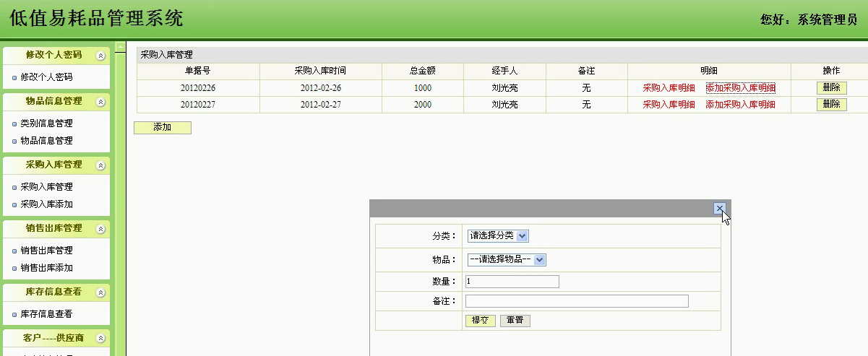This screenshot has height=356, width=868.
Task: Select the cell with 20120227
Action: (x=198, y=105)
